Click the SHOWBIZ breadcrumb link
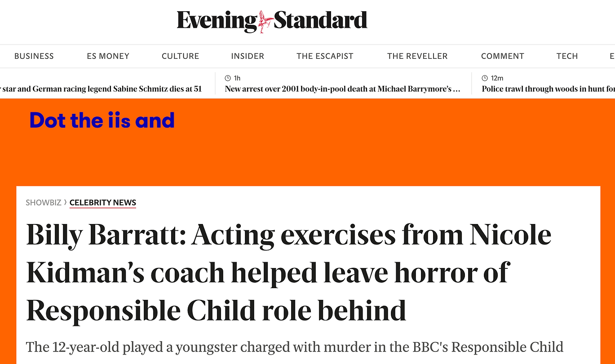This screenshot has width=615, height=364. (43, 203)
